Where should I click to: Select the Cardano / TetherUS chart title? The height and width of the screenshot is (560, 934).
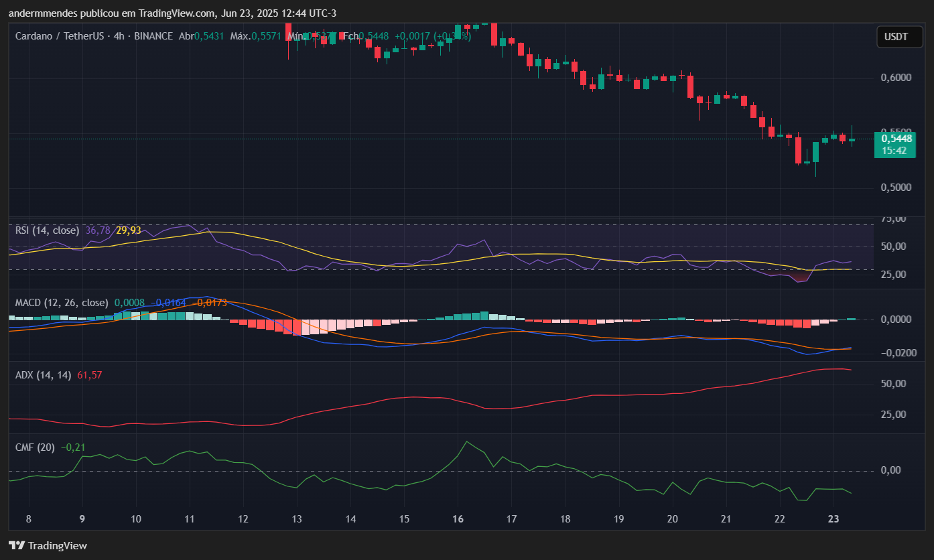point(60,36)
